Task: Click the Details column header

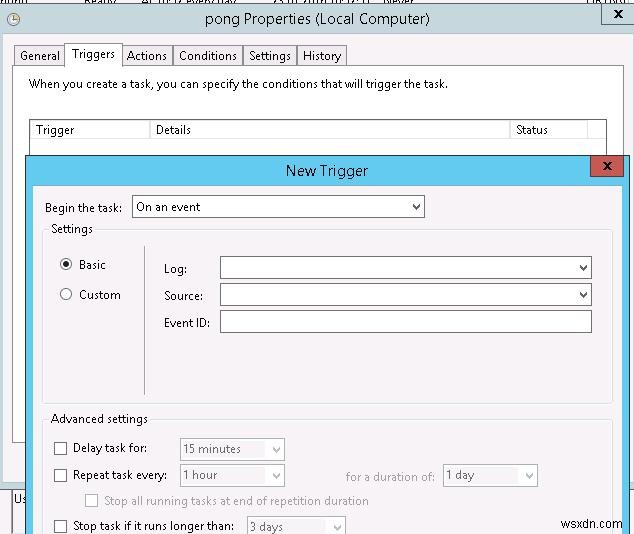Action: coord(330,130)
